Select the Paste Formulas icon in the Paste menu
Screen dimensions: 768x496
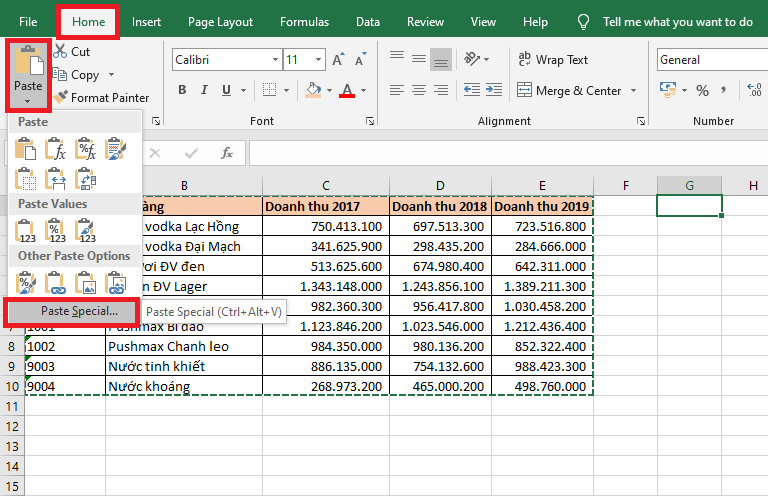pos(57,150)
